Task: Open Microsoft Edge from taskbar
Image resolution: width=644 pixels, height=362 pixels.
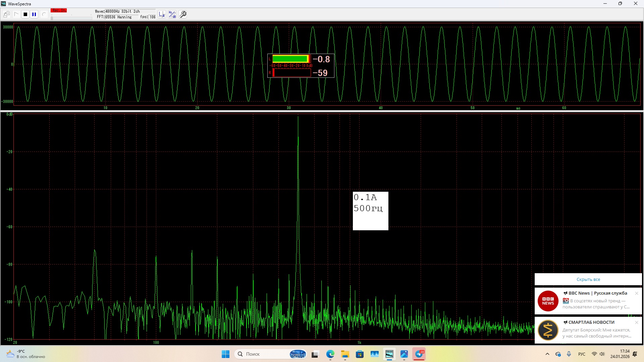Action: click(330, 354)
